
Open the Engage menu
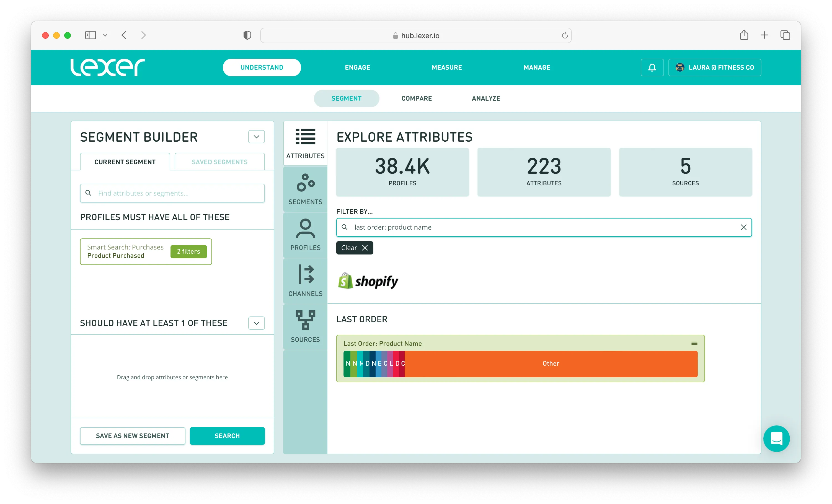(x=357, y=67)
